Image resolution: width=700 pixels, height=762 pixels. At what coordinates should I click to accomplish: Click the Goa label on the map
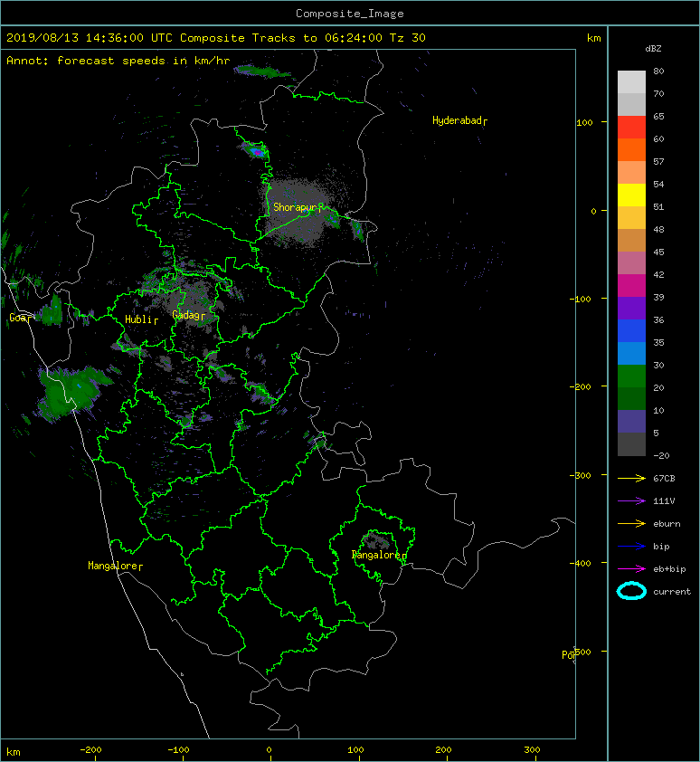point(18,318)
